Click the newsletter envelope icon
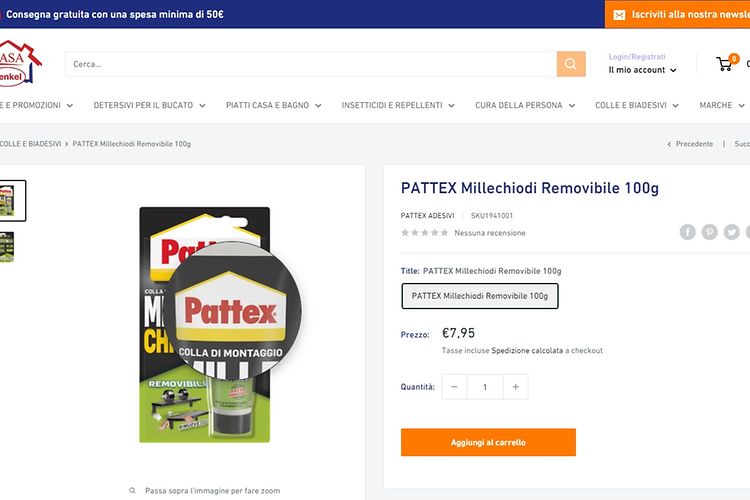 point(619,15)
